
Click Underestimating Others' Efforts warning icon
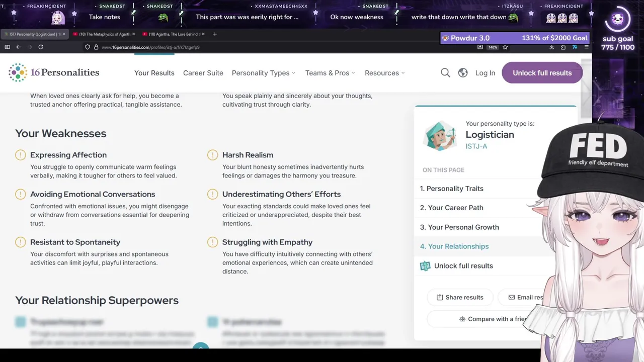point(212,194)
